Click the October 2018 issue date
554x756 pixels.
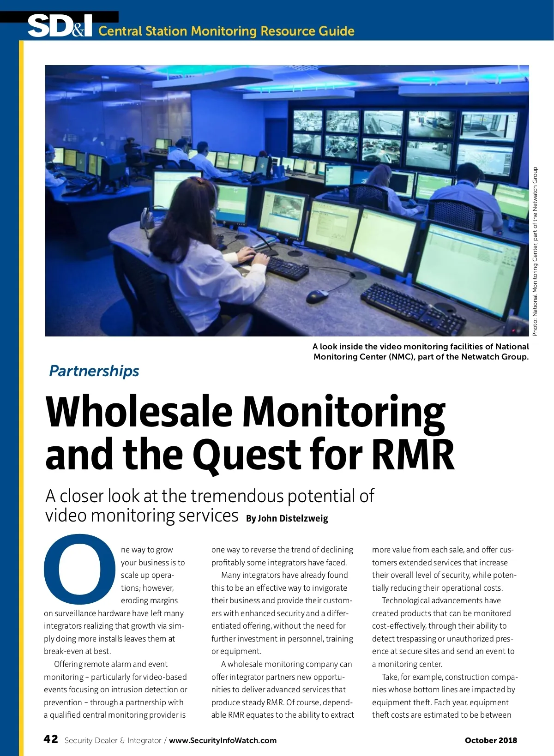491,740
